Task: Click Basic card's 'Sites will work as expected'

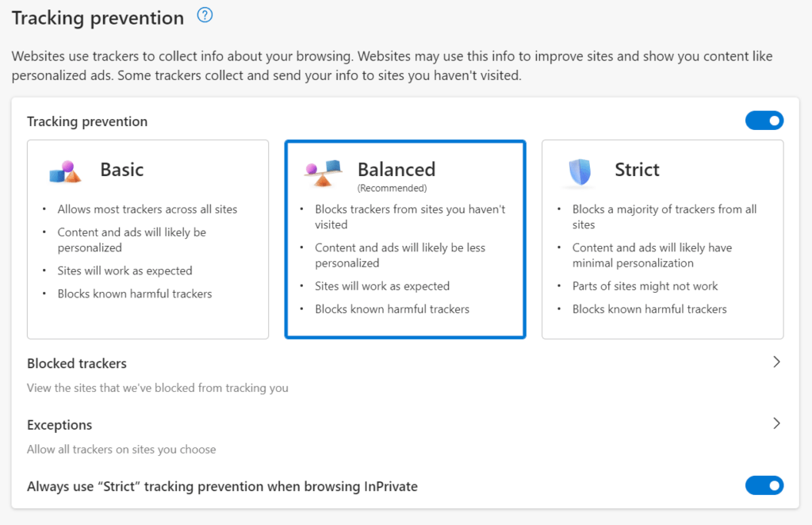Action: 124,270
